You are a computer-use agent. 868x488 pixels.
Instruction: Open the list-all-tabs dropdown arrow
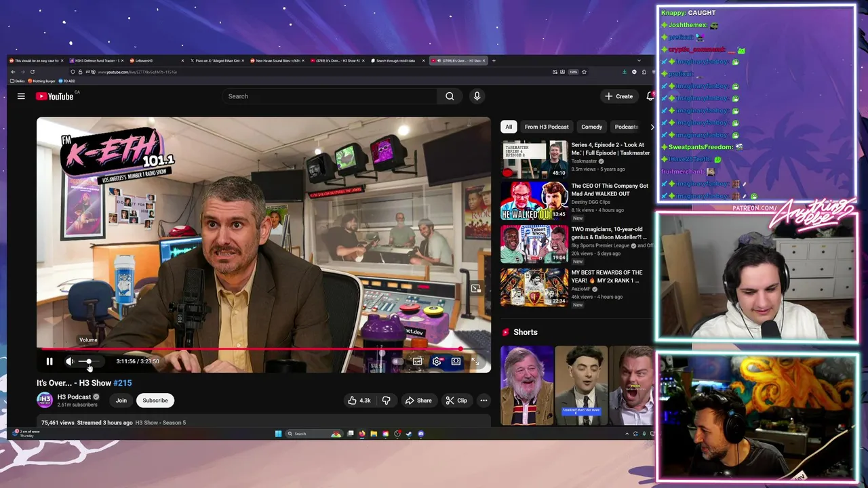click(x=639, y=61)
